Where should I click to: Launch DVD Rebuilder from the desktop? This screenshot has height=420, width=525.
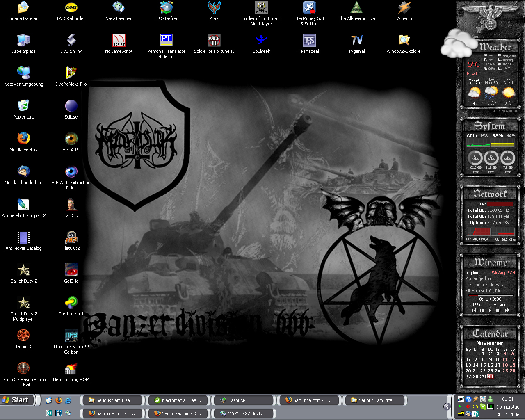coord(71,11)
